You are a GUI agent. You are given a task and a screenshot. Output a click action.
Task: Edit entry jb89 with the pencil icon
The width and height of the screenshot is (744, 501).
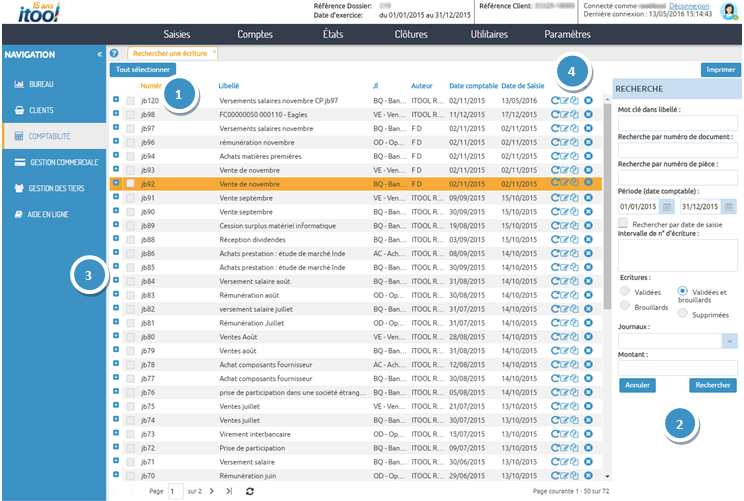(565, 225)
